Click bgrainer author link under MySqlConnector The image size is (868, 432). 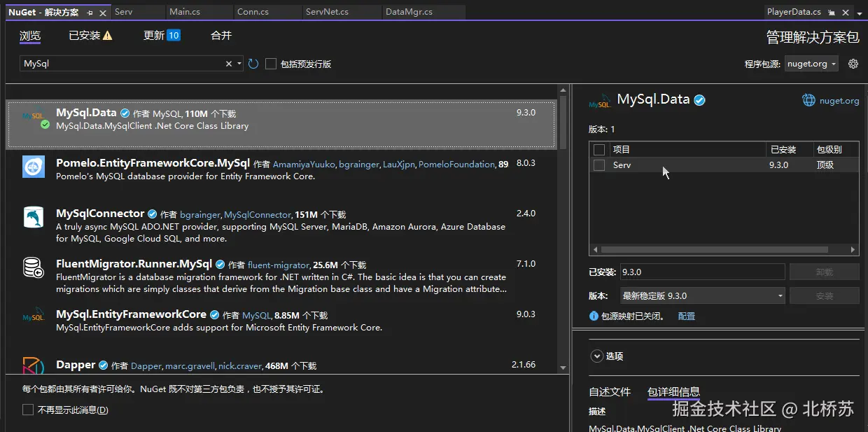click(200, 214)
